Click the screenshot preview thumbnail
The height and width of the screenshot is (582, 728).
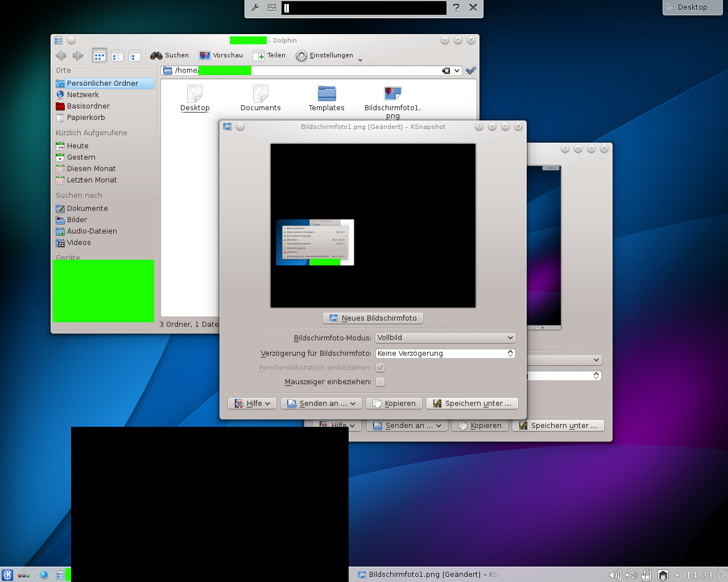point(373,226)
